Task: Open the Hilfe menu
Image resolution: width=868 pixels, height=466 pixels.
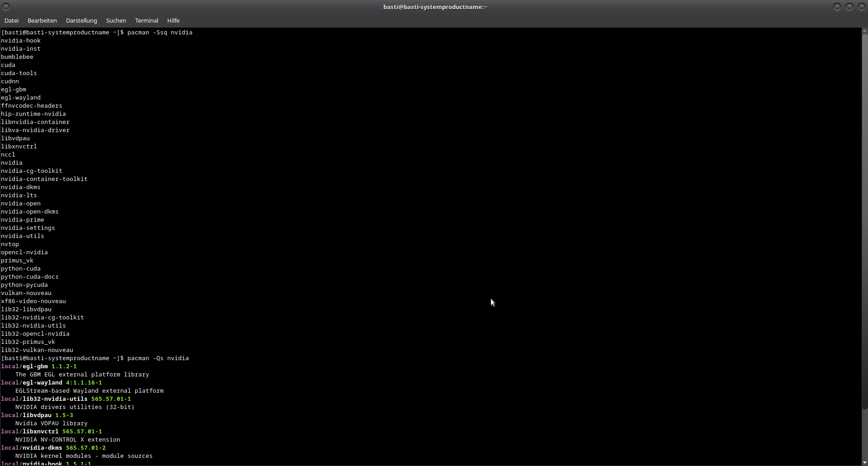Action: pyautogui.click(x=173, y=21)
